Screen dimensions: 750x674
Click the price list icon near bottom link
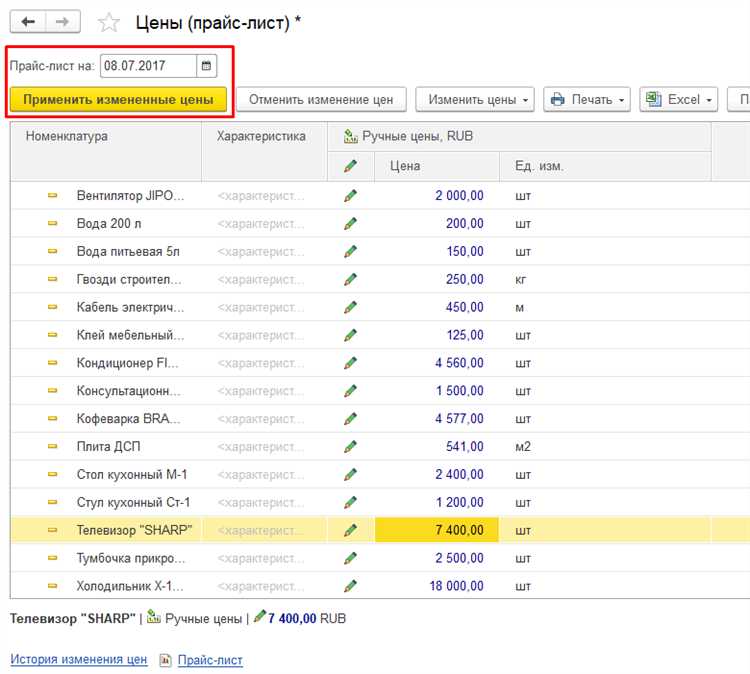[165, 660]
